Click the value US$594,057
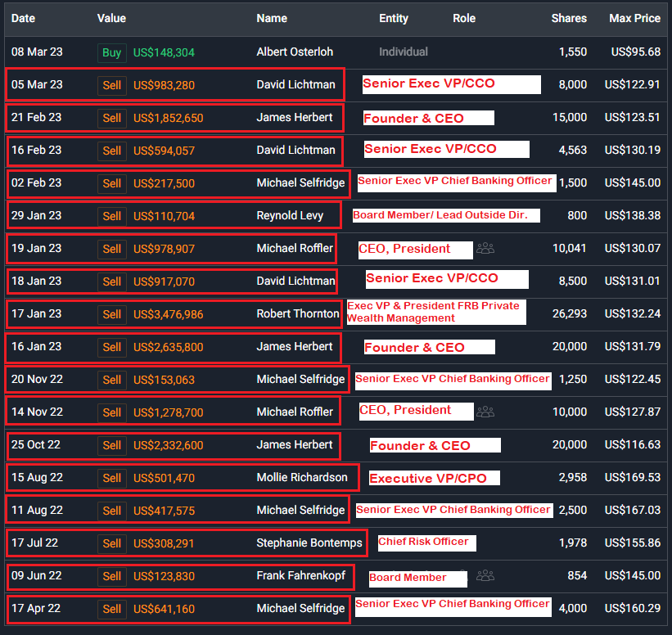 [x=164, y=151]
